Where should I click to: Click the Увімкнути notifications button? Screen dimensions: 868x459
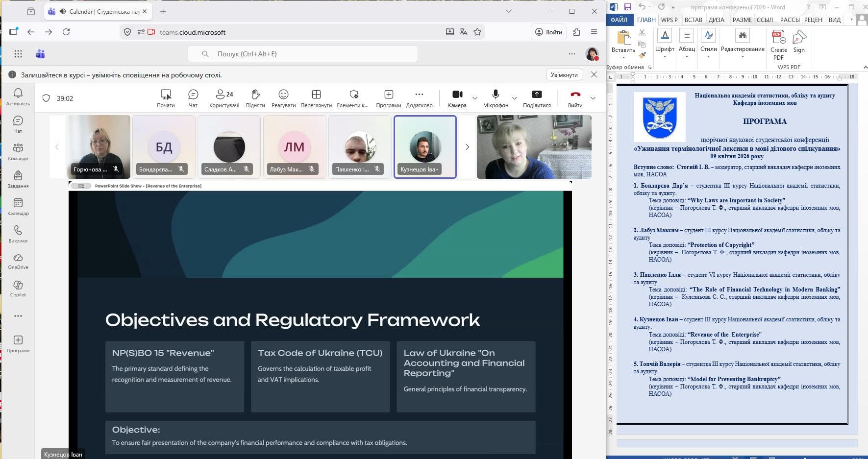564,75
